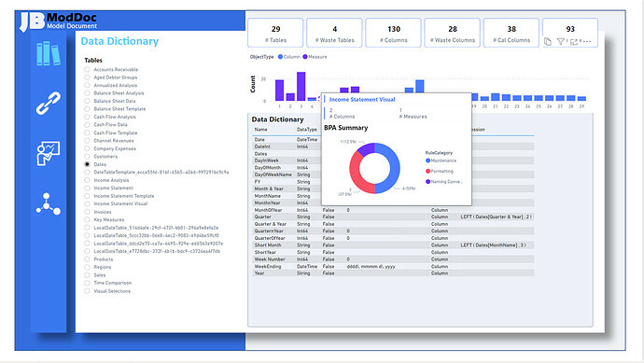Open the network nodes diagram icon
Viewport: 644px width, 363px height.
pos(48,204)
